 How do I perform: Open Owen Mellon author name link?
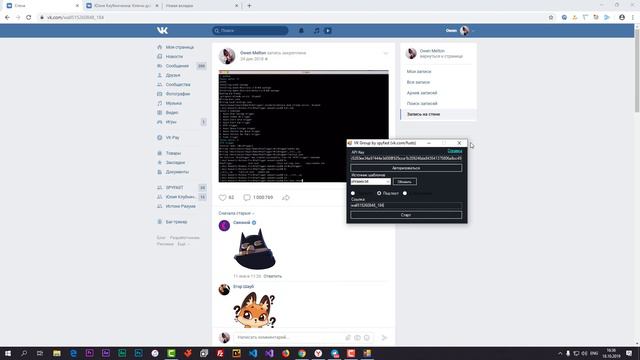pyautogui.click(x=253, y=53)
